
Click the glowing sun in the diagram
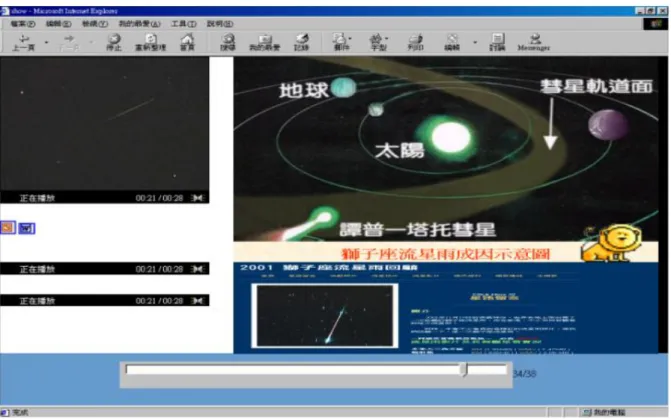(x=449, y=137)
